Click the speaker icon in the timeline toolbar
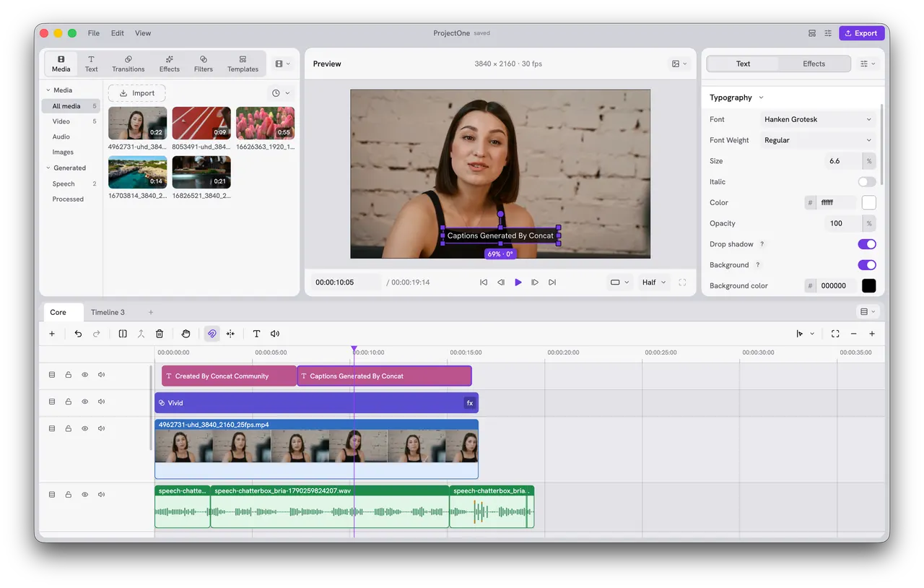 pyautogui.click(x=275, y=334)
